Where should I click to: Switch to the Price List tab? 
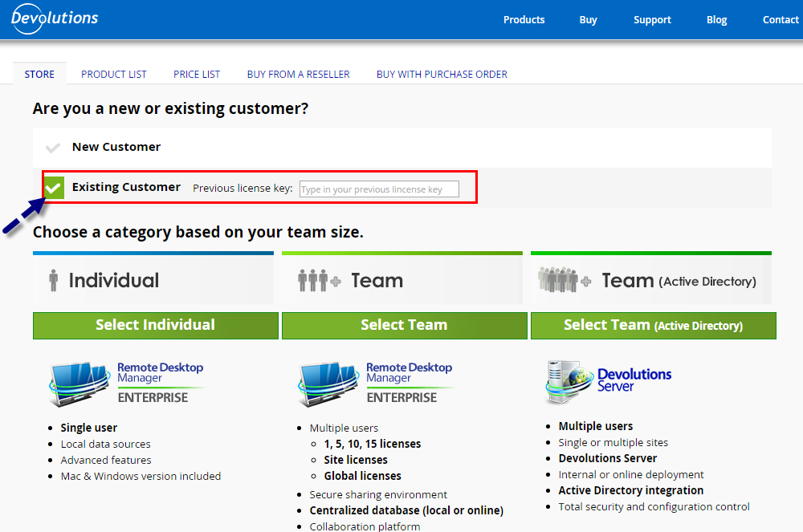click(x=197, y=74)
